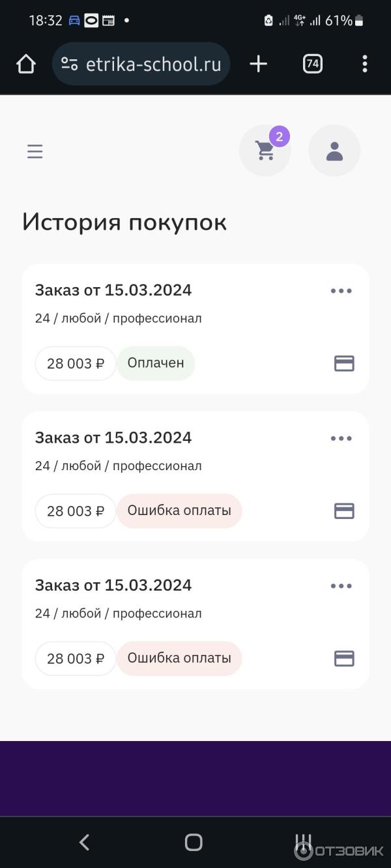Expand options for first order (paid)
Viewport: 391px width, 868px height.
pyautogui.click(x=341, y=291)
